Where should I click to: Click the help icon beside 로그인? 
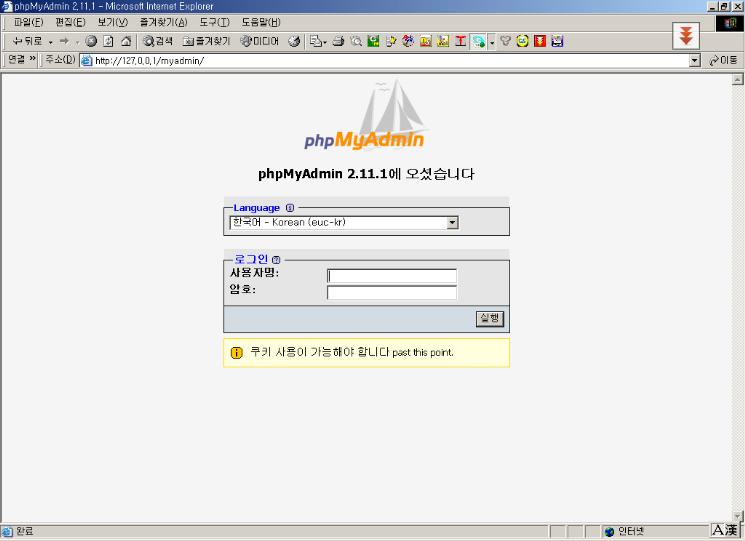tap(276, 259)
